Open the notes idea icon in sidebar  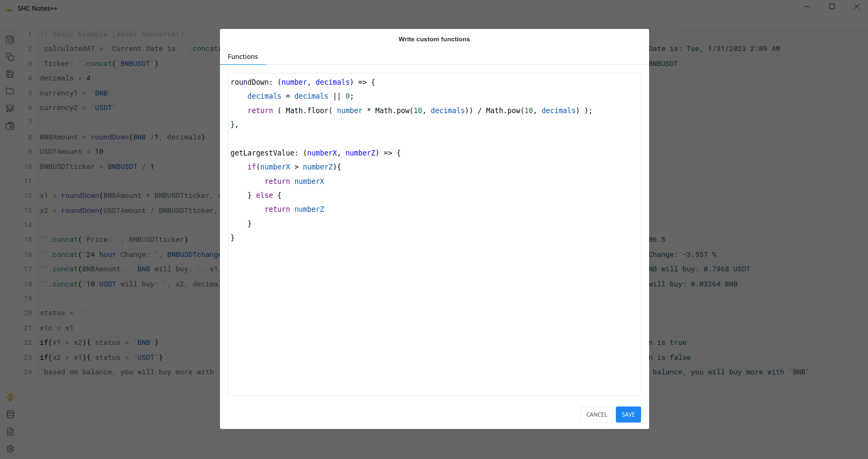[x=10, y=40]
